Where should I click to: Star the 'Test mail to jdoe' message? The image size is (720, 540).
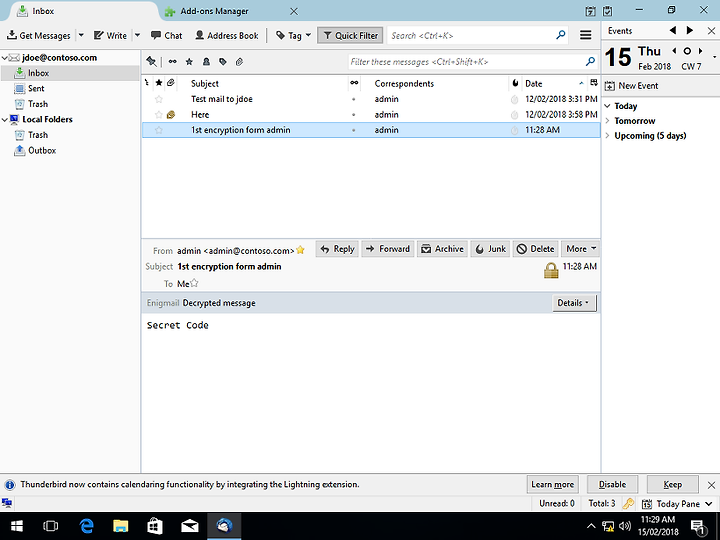click(x=159, y=99)
